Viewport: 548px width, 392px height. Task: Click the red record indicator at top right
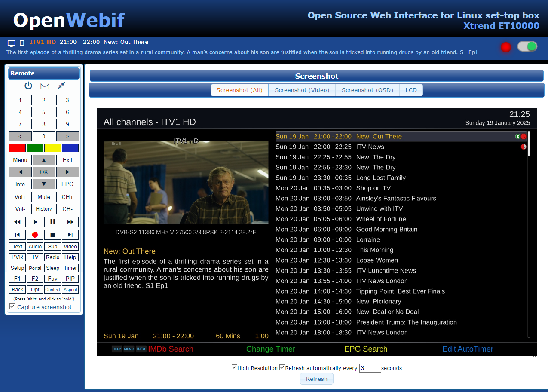(x=506, y=47)
